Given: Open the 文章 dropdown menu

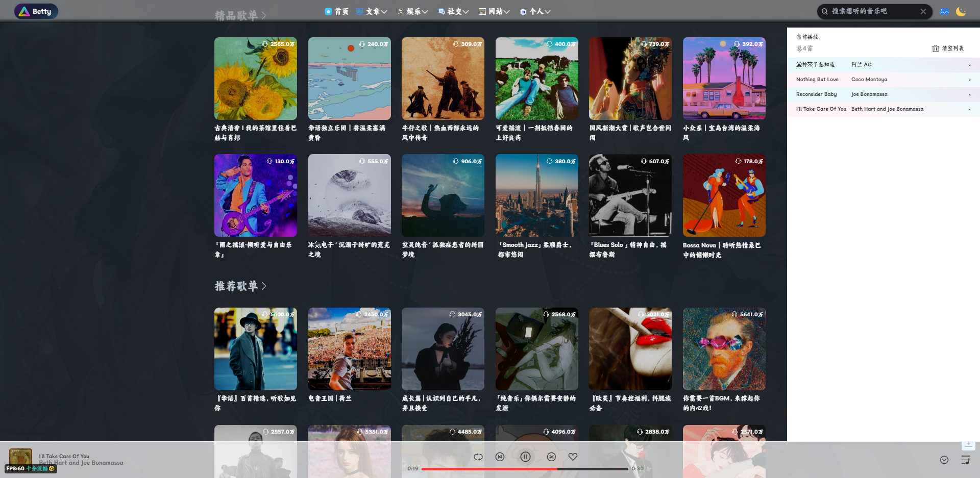Looking at the screenshot, I should (x=372, y=11).
